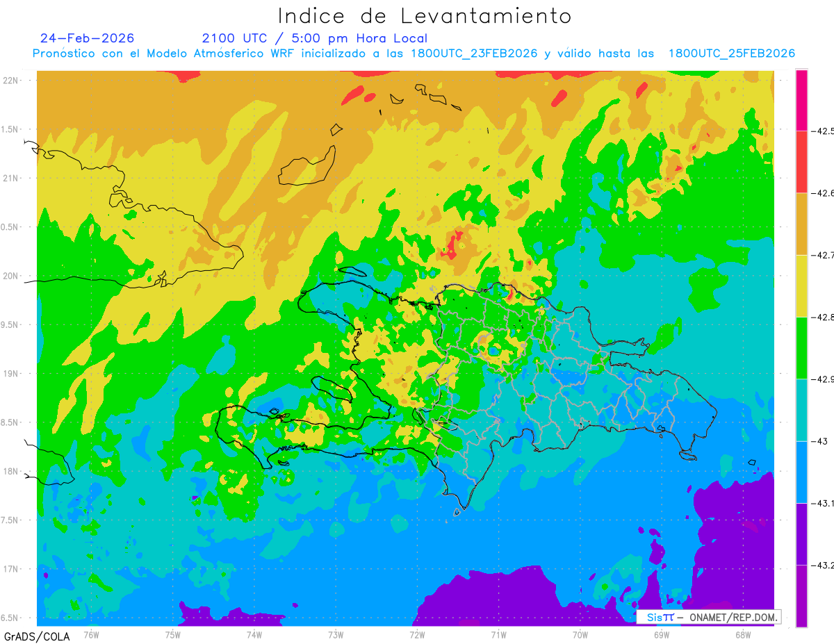Click "2100 UTC / 5:00 pm Hora Local"
Screen dimensions: 834x644
[x=315, y=38]
